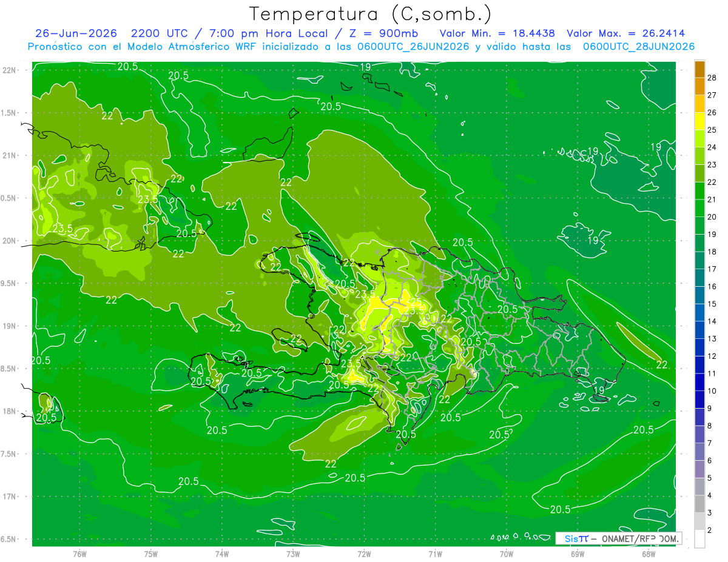The image size is (728, 562).
Task: Pick the bright yellow legend swatch between 25 and 26
Action: (x=699, y=121)
